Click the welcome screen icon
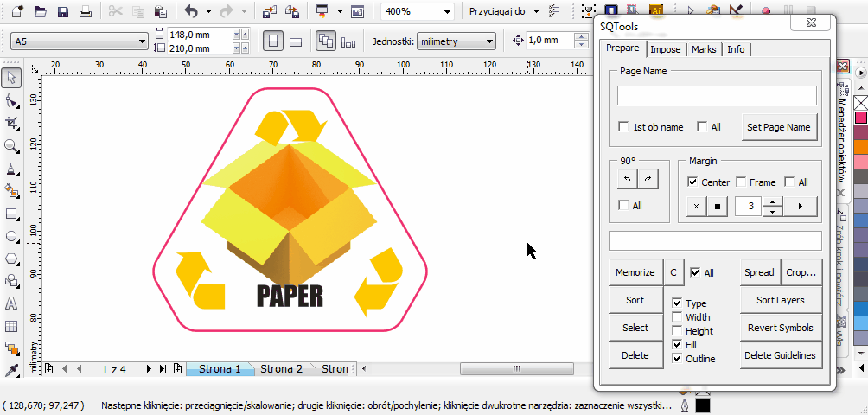868x415 pixels. click(x=359, y=11)
